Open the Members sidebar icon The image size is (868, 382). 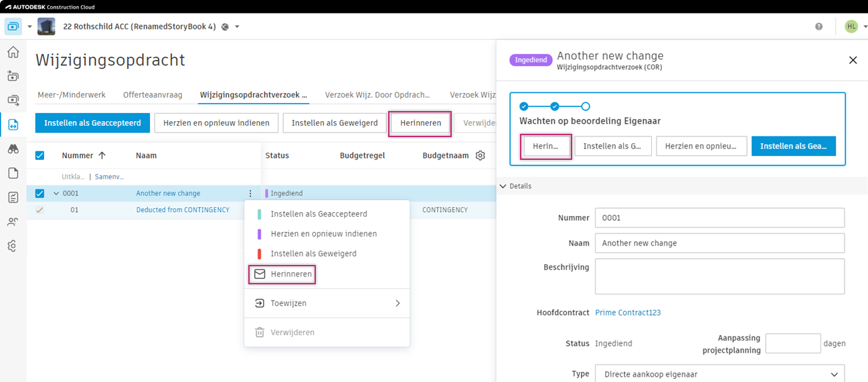coord(13,221)
